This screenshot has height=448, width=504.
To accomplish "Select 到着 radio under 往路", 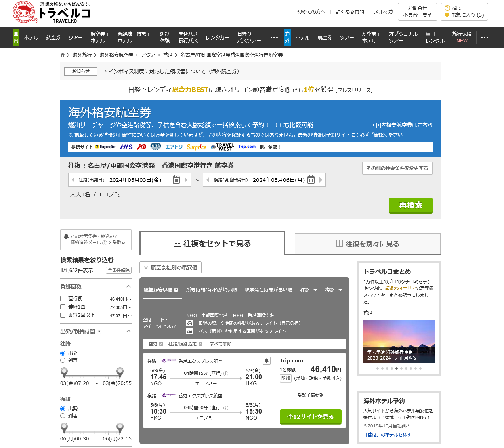I will click(x=63, y=360).
